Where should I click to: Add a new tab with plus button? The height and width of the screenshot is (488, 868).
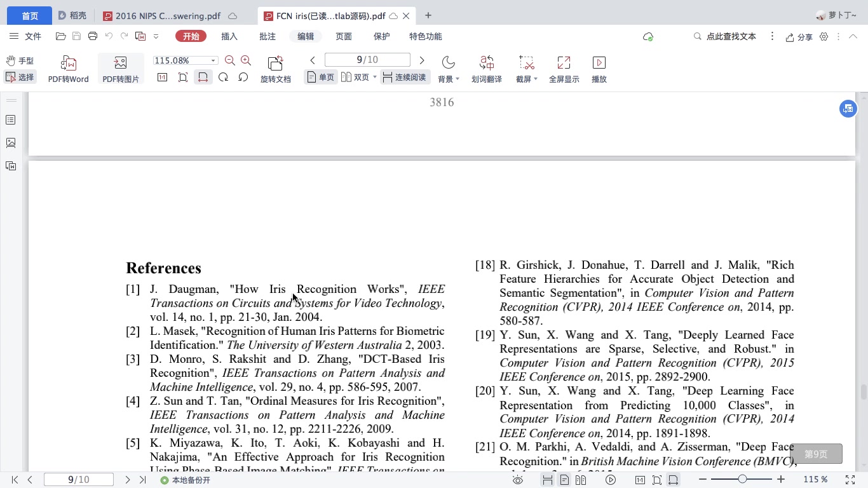(x=428, y=15)
